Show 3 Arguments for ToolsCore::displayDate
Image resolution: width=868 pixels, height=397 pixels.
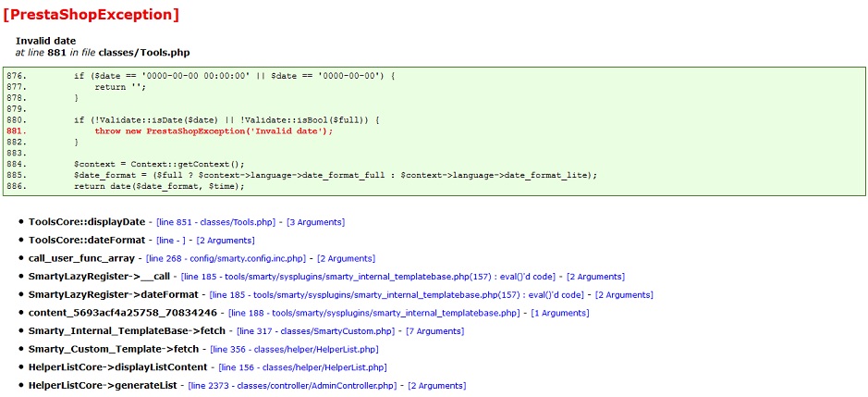315,222
